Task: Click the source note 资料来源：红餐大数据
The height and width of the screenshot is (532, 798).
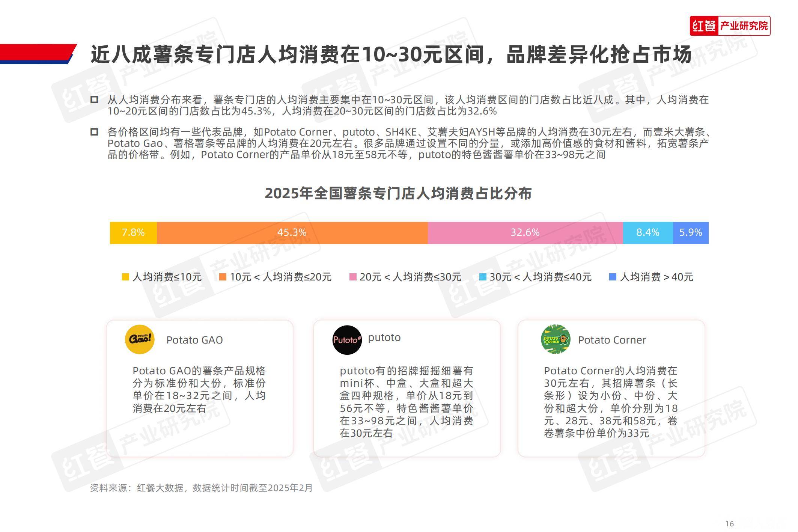Action: pos(201,488)
